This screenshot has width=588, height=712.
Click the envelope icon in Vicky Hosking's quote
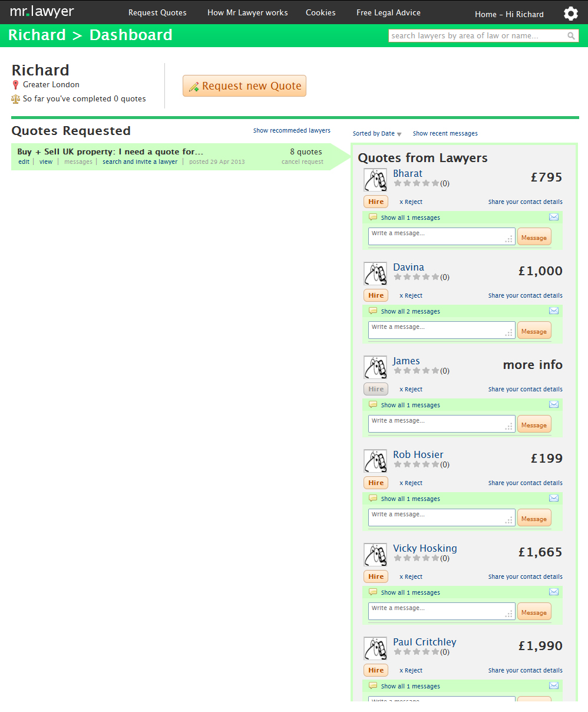click(x=554, y=592)
